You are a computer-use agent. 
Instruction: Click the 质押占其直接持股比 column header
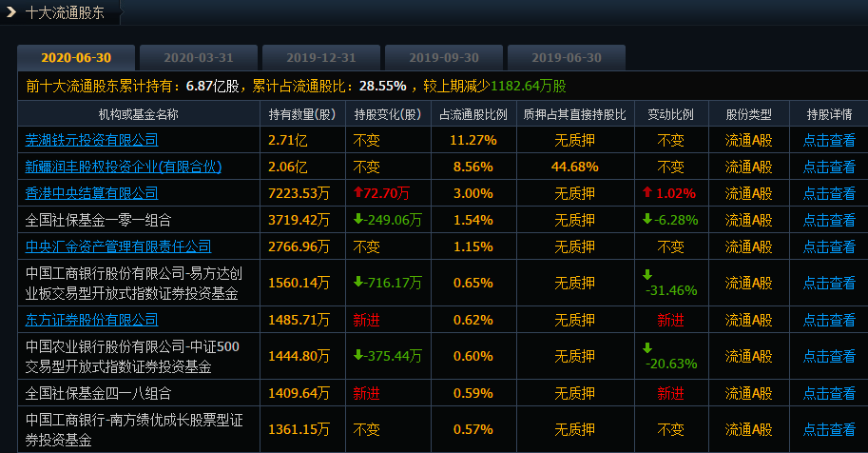574,114
